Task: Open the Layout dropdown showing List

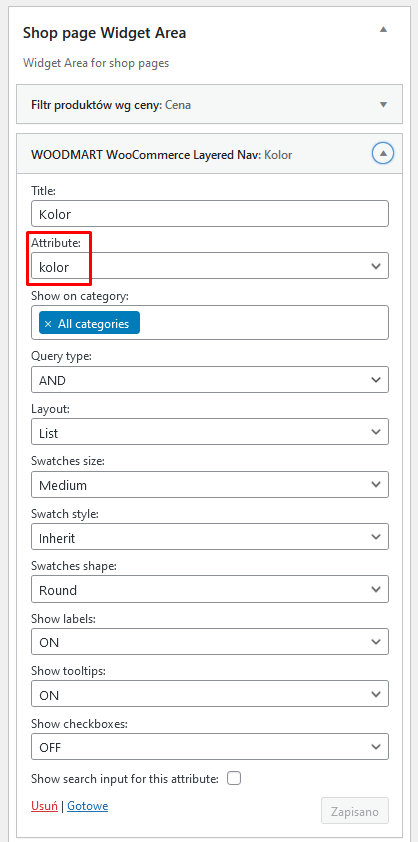Action: tap(210, 432)
